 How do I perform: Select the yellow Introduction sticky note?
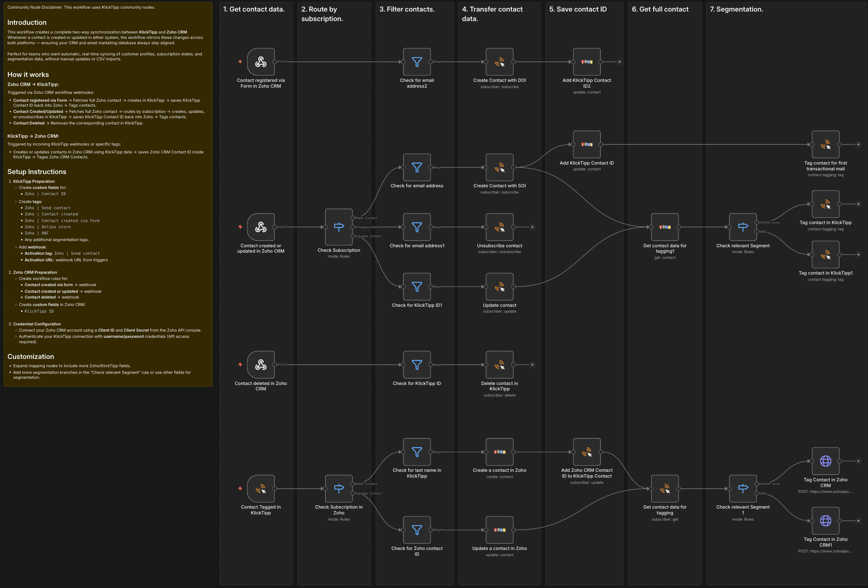coord(108,194)
